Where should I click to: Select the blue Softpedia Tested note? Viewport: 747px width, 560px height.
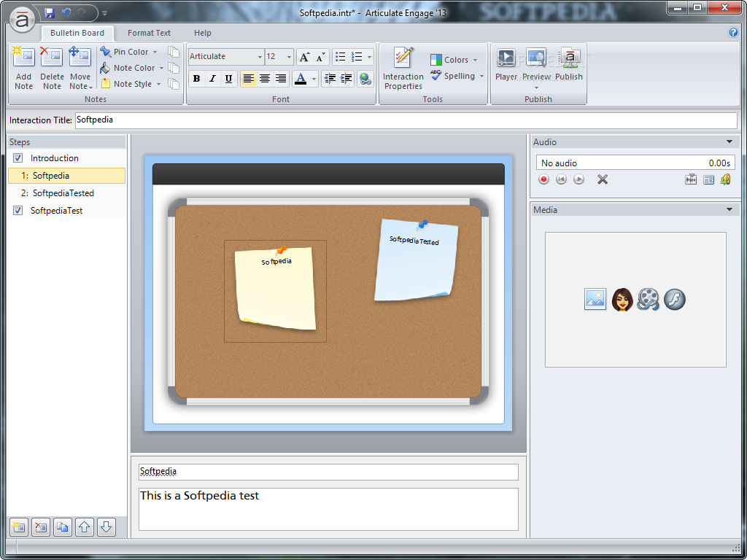click(x=416, y=260)
